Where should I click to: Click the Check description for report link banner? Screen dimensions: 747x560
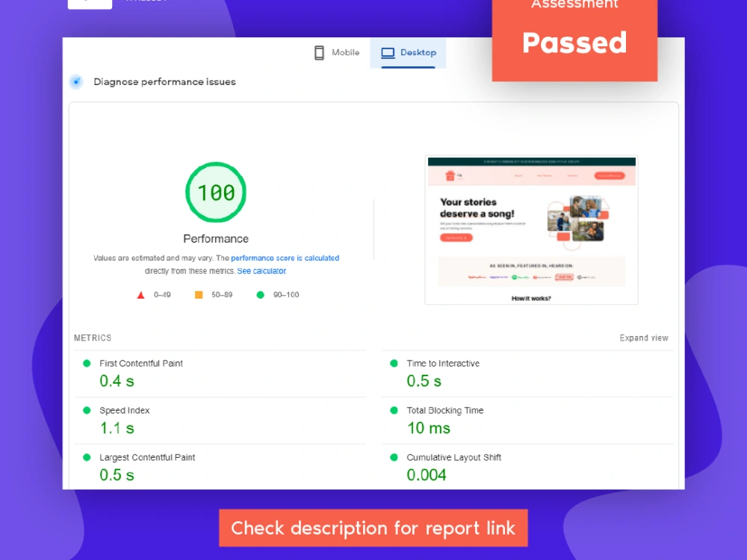click(x=373, y=528)
